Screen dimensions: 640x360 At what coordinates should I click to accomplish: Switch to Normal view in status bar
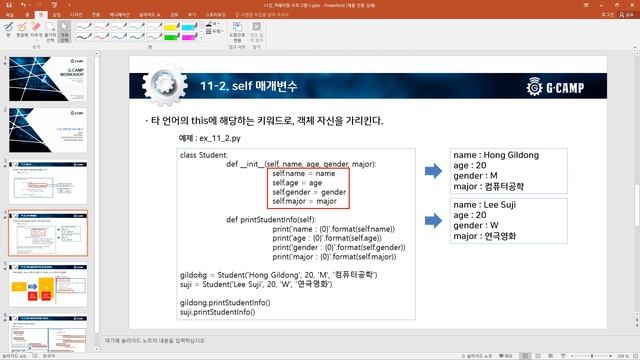525,356
